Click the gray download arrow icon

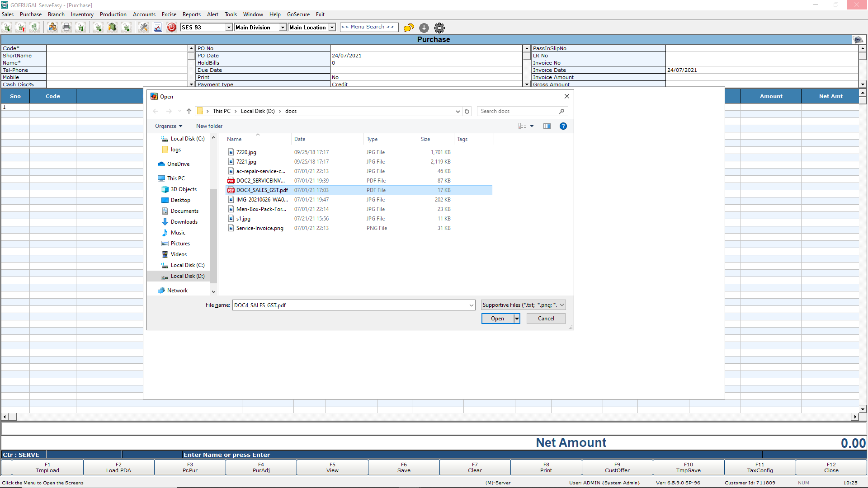[x=424, y=28]
